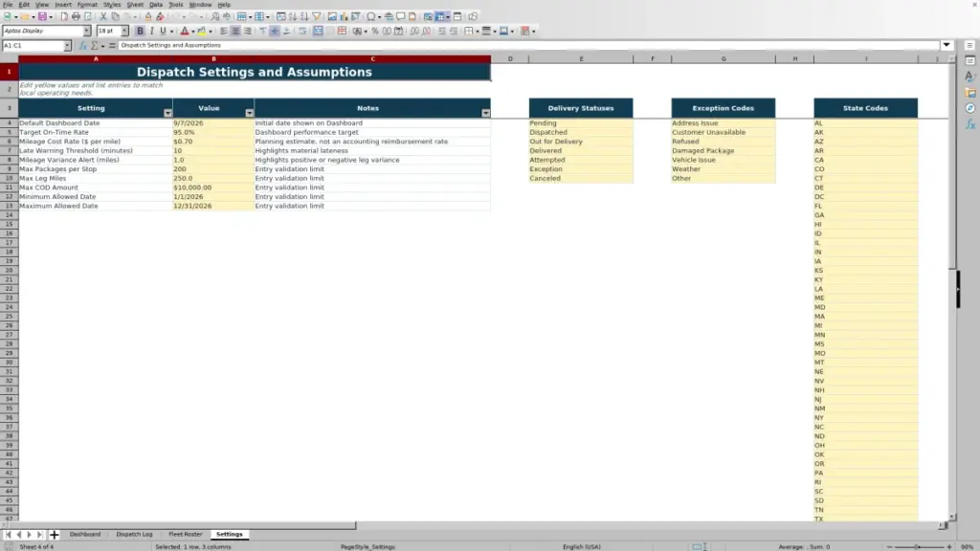The width and height of the screenshot is (980, 551).
Task: Click the Add Decimal Place icon
Action: tap(415, 31)
